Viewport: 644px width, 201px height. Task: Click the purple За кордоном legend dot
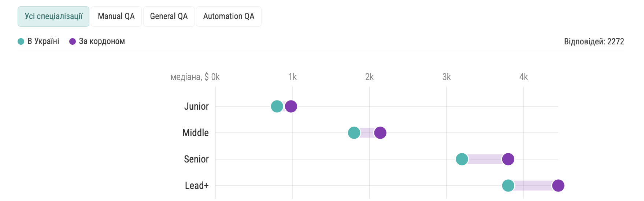pyautogui.click(x=73, y=41)
